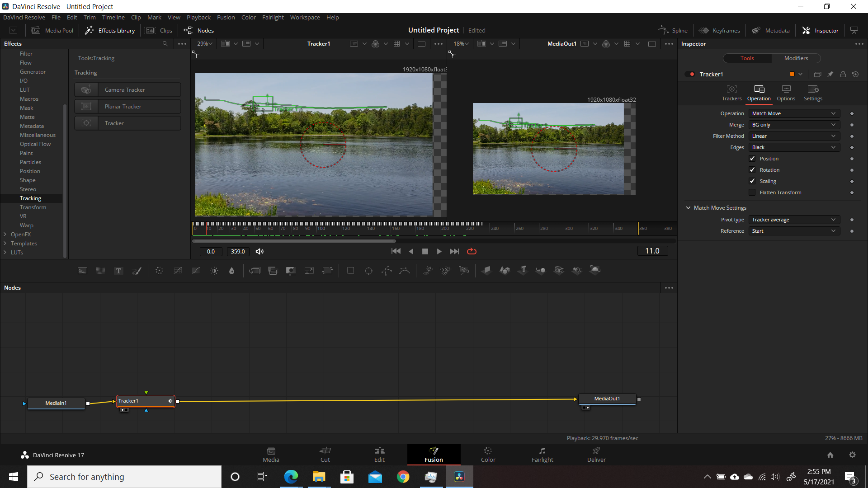868x488 pixels.
Task: Add a Shape 3D node from toolbar
Action: point(505,271)
